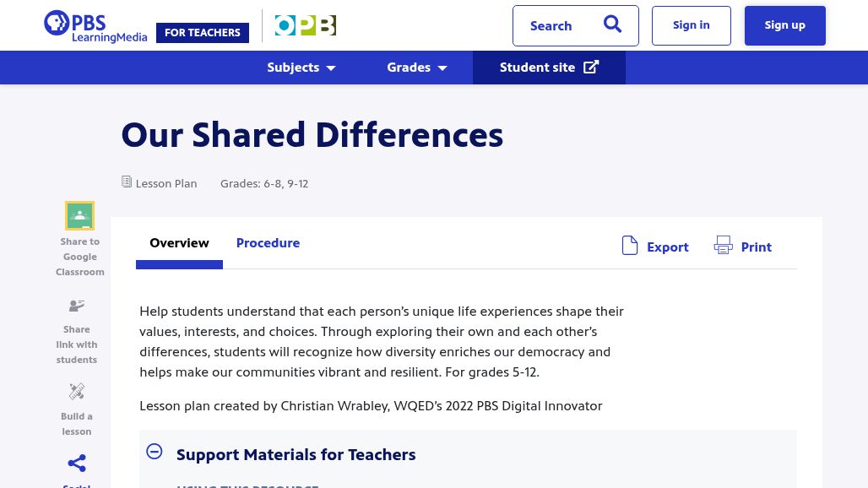The width and height of the screenshot is (868, 488).
Task: Click the PBS LearningMedia logo
Action: 95,26
